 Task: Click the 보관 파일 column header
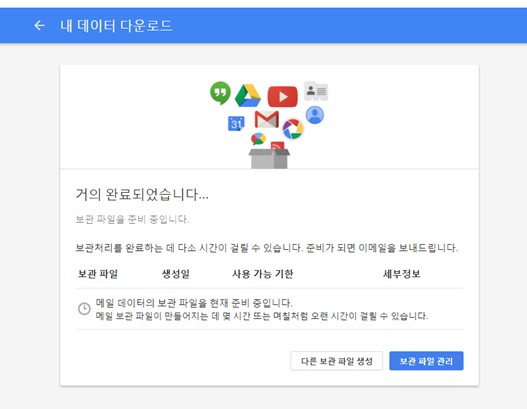pos(98,274)
